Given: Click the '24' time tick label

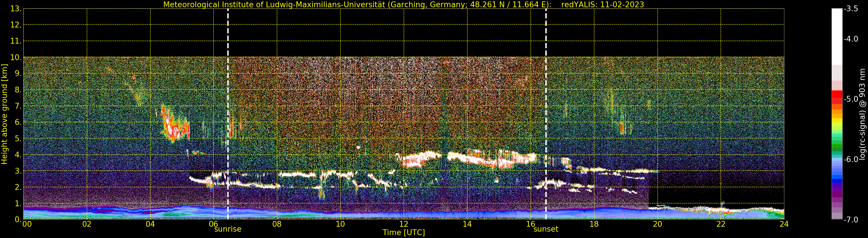Looking at the screenshot, I should 784,224.
